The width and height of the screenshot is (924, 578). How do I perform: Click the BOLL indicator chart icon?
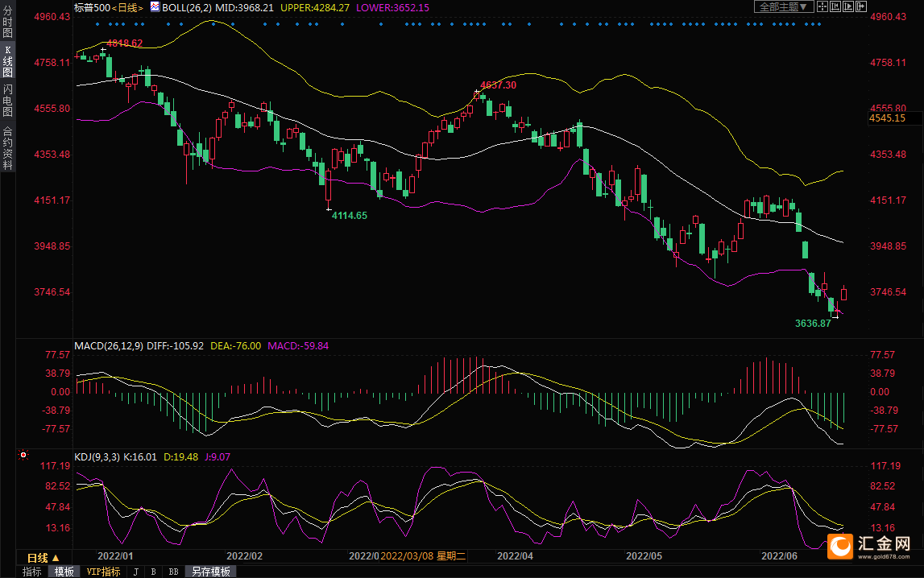point(154,6)
